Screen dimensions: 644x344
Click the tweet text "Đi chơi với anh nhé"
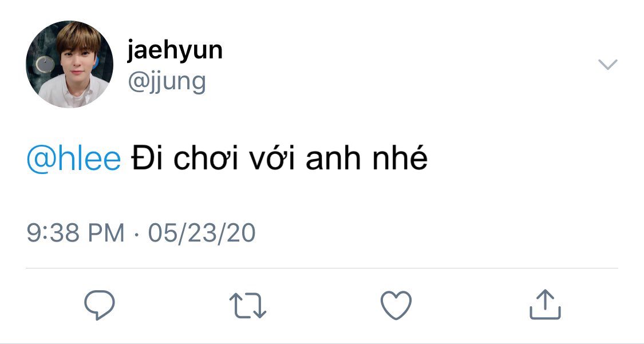279,159
